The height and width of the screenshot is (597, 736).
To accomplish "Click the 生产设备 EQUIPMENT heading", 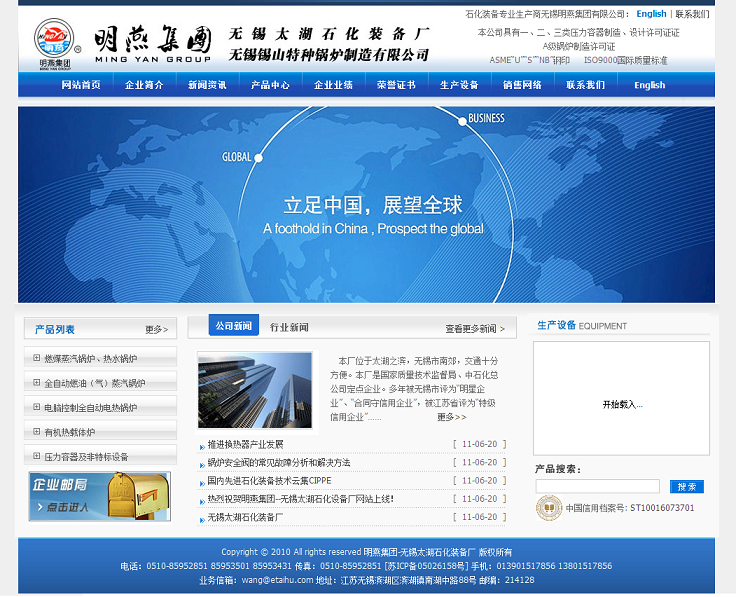I will tap(582, 325).
